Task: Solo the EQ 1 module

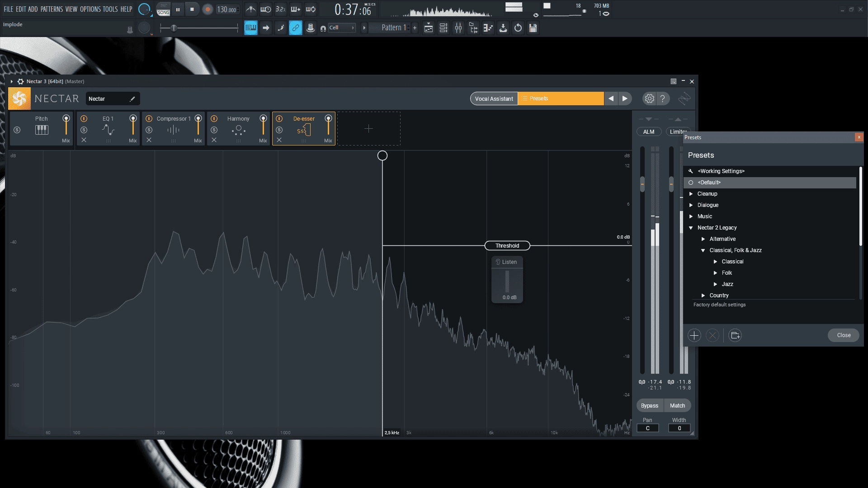Action: click(x=84, y=130)
